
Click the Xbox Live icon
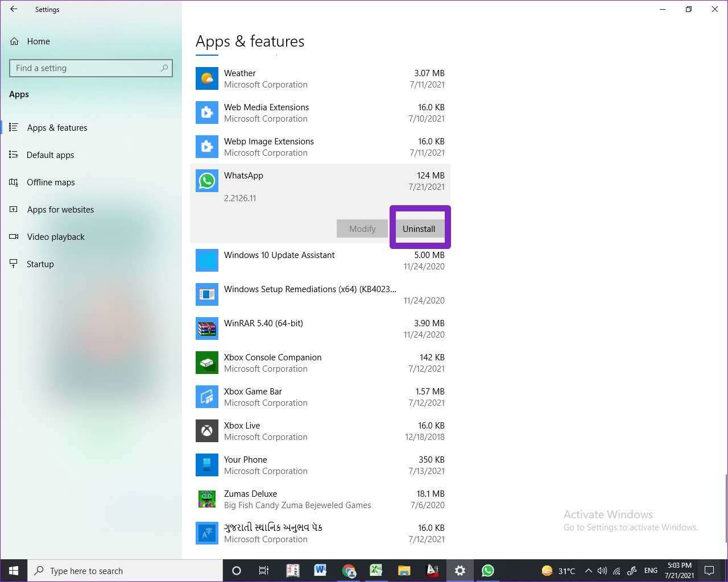(207, 431)
